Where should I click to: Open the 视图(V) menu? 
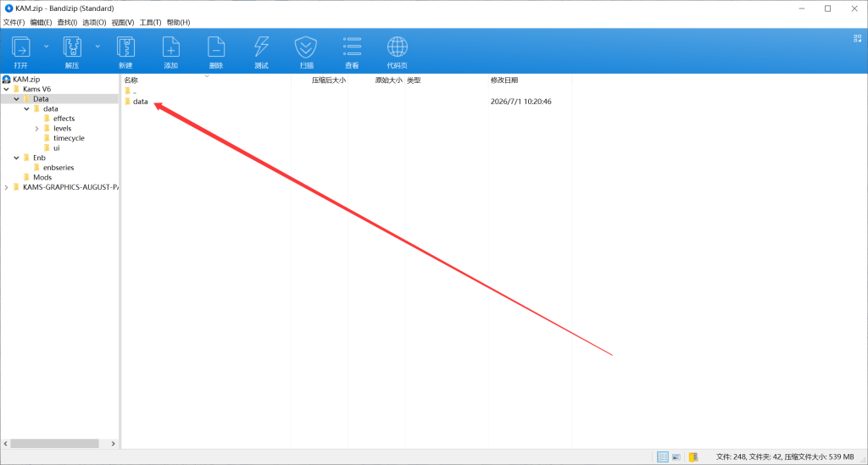pyautogui.click(x=122, y=22)
